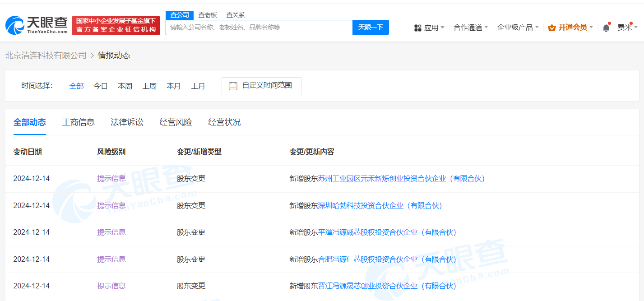Click the notification bell icon
Screen dimensions: 644x301
click(605, 27)
